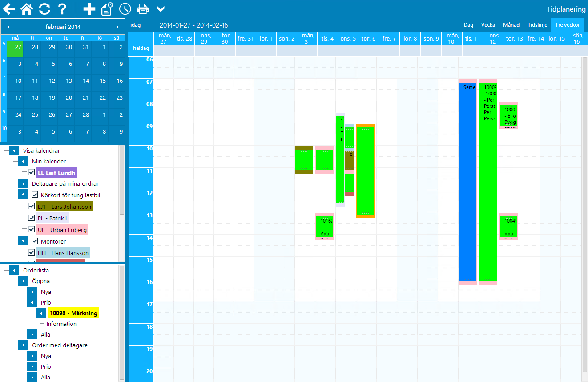The height and width of the screenshot is (382, 588).
Task: Switch to Vecka view
Action: (488, 25)
